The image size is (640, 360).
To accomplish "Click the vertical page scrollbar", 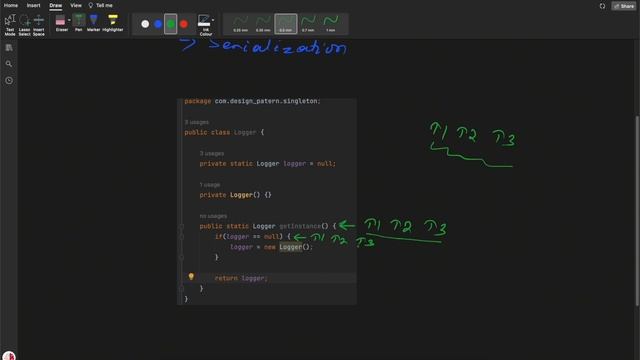I will click(x=637, y=210).
